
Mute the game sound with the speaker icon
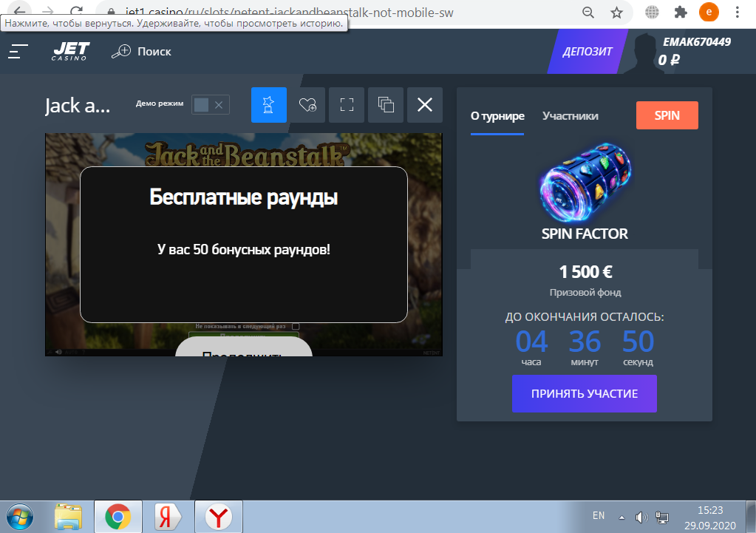point(58,352)
